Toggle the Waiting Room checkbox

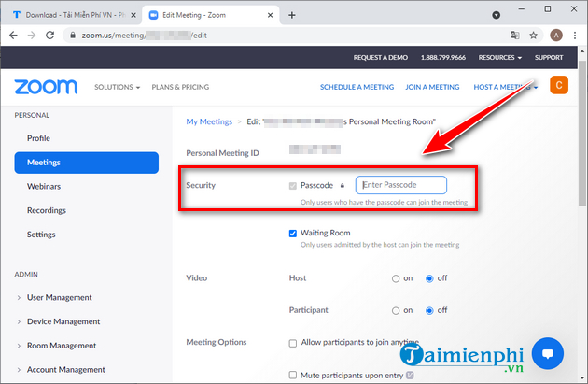pos(293,233)
